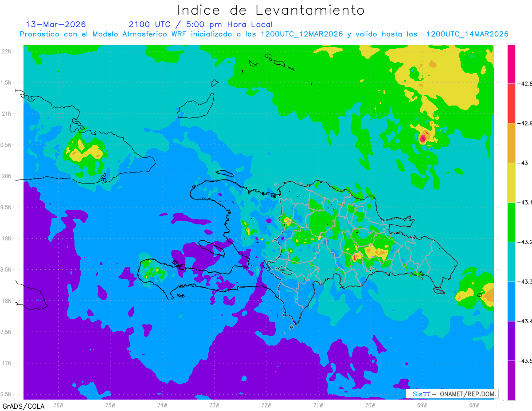Viewport: 532px width, 411px height.
Task: Select the date label '13-Mar-2026'
Action: tap(56, 24)
